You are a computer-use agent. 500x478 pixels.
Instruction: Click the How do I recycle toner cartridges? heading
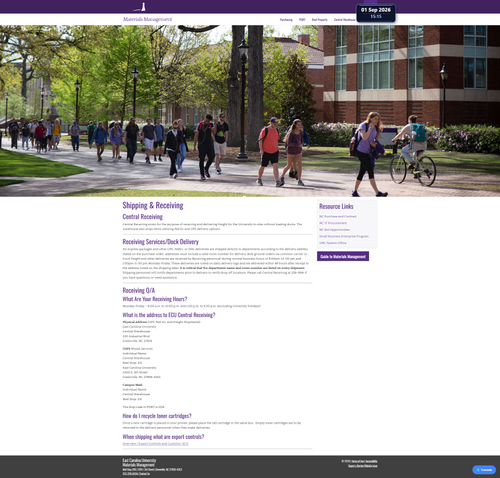(157, 416)
